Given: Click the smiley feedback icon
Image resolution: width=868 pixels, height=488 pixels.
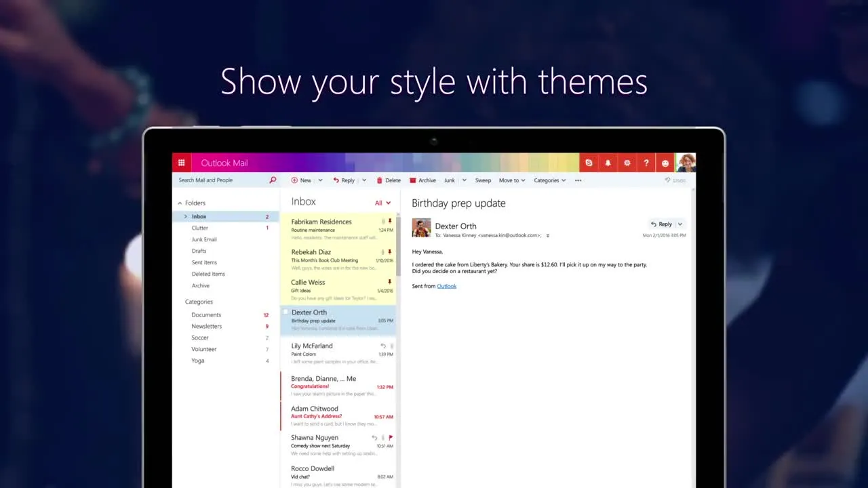Looking at the screenshot, I should [665, 163].
